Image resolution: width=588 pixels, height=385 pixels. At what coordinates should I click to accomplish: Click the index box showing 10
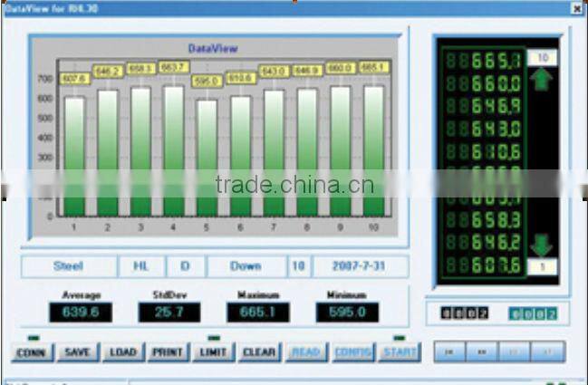pyautogui.click(x=541, y=57)
